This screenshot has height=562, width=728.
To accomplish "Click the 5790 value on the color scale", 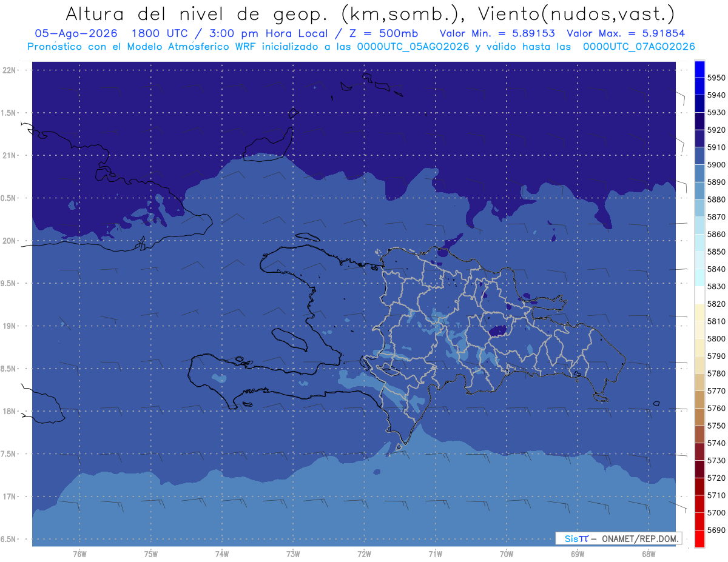I will 716,356.
